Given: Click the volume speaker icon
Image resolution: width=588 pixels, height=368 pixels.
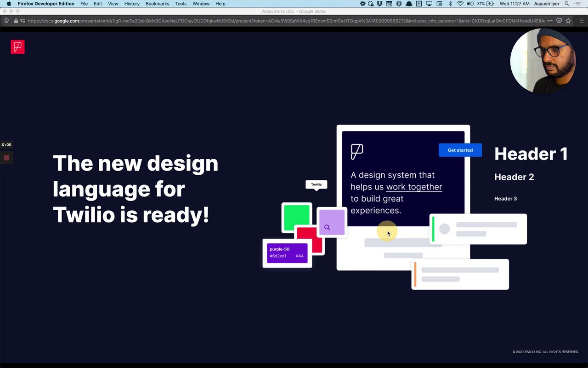Looking at the screenshot, I should pos(470,4).
